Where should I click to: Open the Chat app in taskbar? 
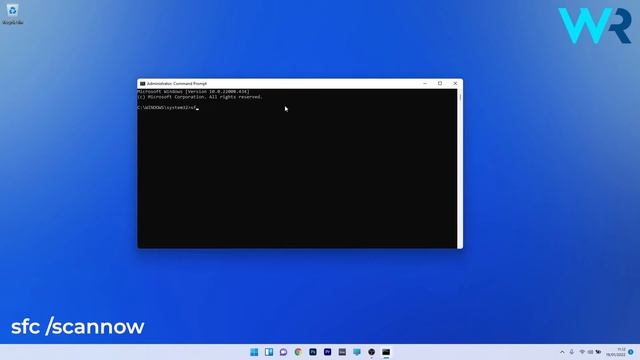(283, 352)
